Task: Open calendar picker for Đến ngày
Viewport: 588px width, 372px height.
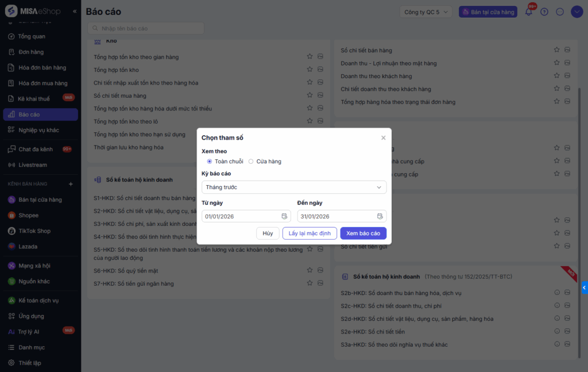Action: [380, 216]
